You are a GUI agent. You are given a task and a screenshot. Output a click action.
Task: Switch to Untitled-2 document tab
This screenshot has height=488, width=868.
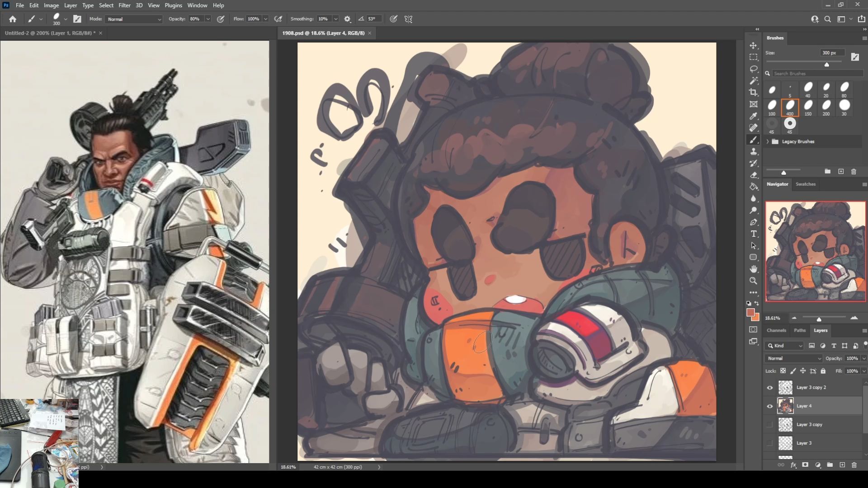[50, 33]
